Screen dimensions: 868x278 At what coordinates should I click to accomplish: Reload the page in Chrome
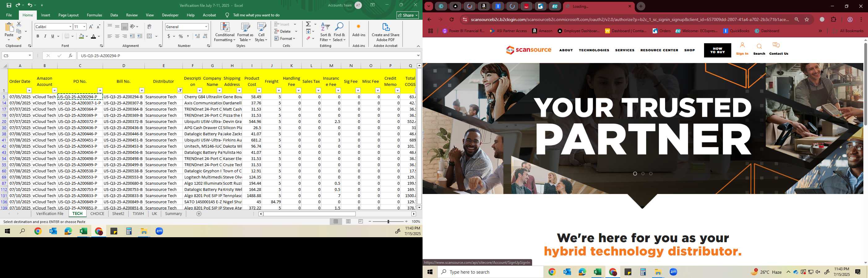point(452,19)
